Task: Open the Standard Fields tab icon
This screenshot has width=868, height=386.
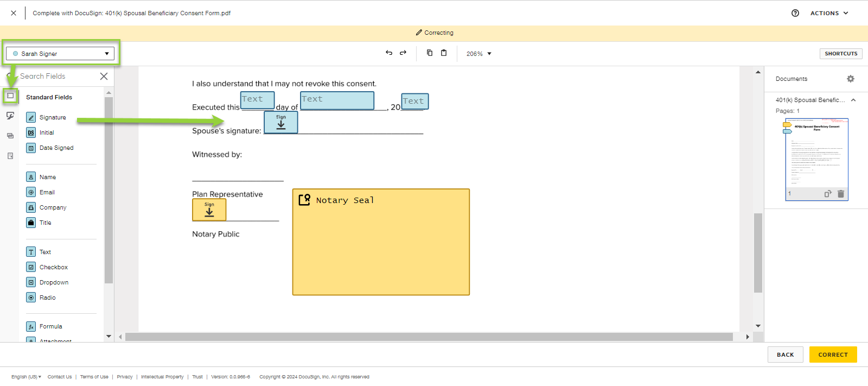Action: point(10,96)
